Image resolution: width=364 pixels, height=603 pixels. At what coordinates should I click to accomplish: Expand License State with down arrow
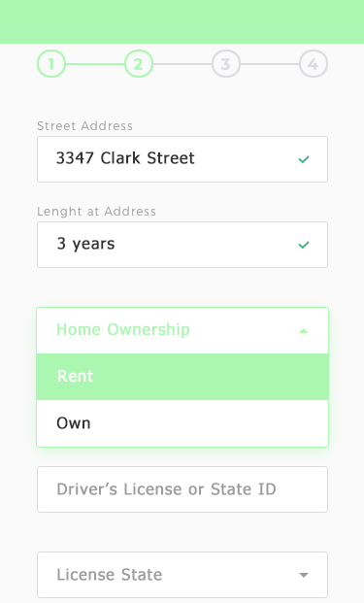pos(304,575)
